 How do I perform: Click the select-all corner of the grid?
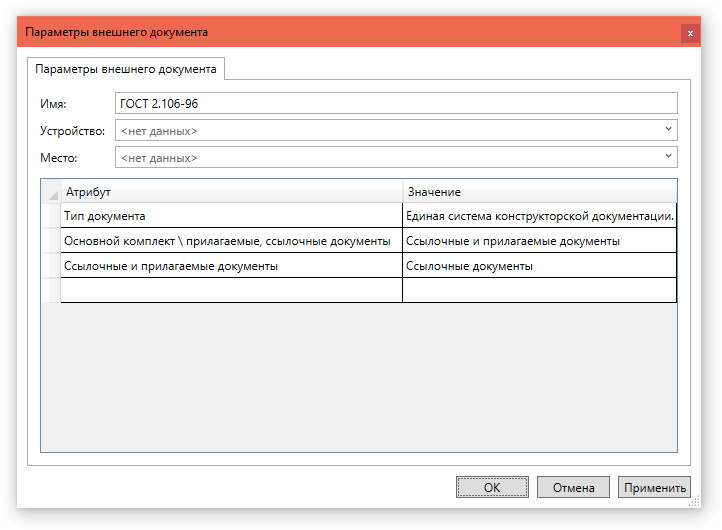coord(51,192)
